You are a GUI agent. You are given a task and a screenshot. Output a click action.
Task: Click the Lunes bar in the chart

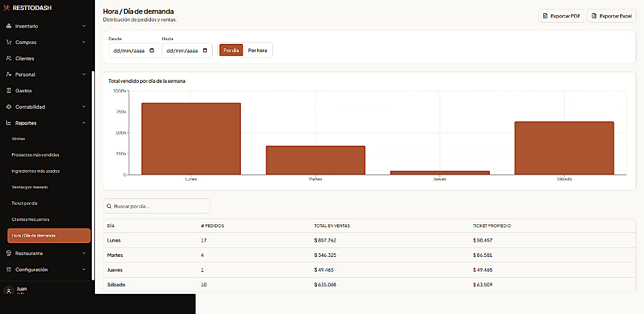191,139
